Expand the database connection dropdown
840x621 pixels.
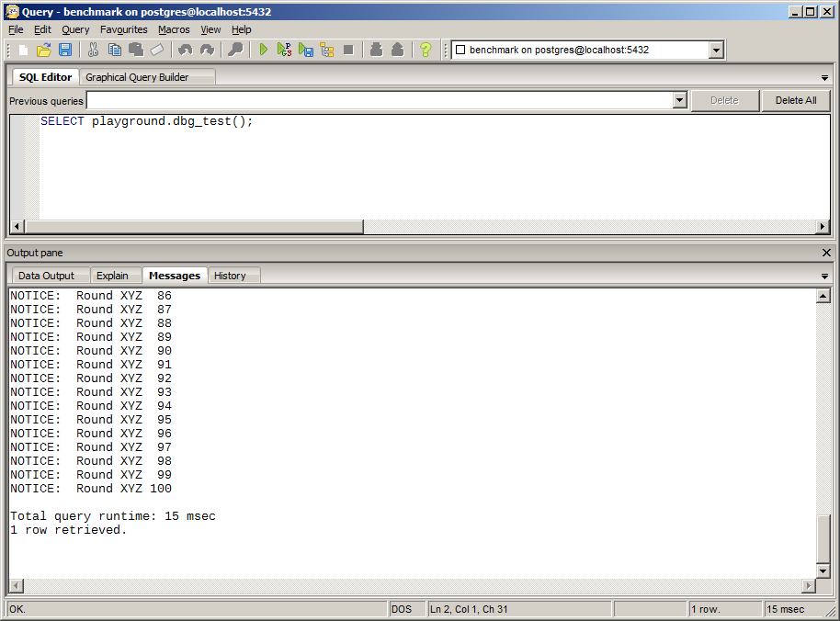pyautogui.click(x=717, y=51)
